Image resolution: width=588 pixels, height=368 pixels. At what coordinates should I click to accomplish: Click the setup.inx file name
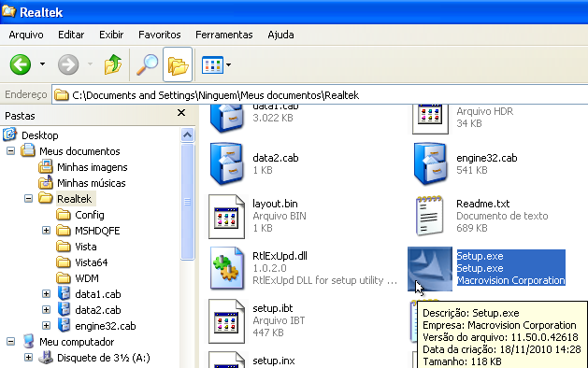coord(273,361)
